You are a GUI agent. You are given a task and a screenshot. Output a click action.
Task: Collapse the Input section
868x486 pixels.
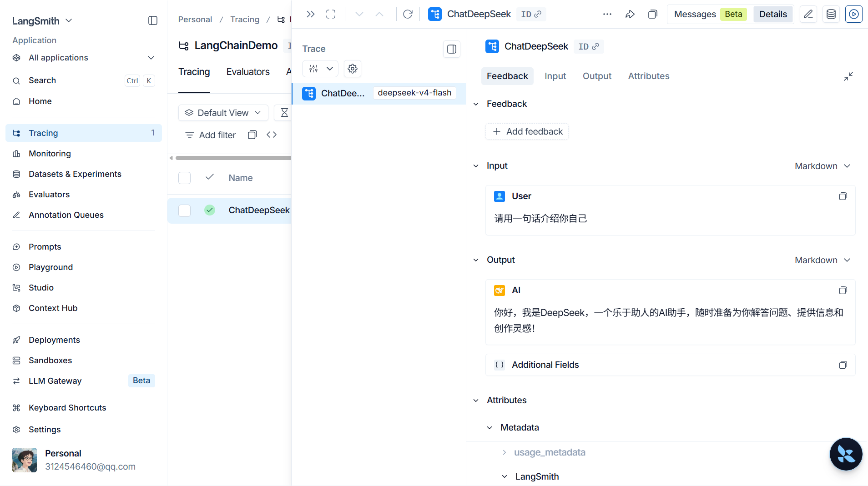point(476,166)
